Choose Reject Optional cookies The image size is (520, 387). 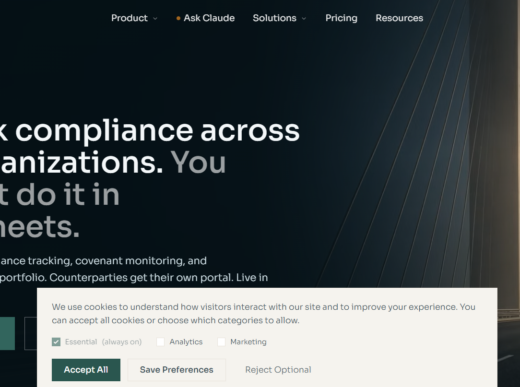pyautogui.click(x=278, y=370)
